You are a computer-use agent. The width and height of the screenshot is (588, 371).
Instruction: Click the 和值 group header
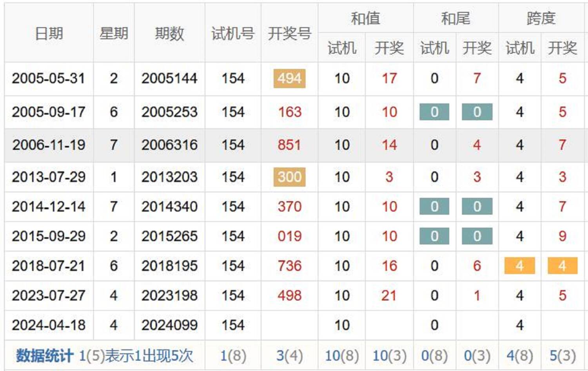pyautogui.click(x=365, y=18)
